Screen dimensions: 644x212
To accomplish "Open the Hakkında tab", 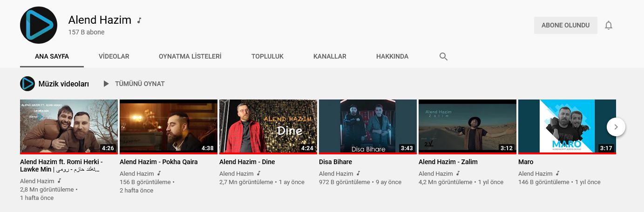I will coord(392,56).
